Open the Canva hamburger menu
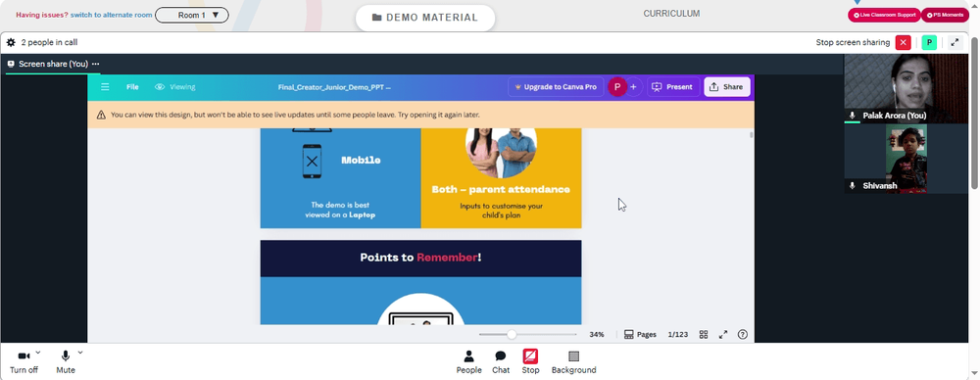The height and width of the screenshot is (380, 980). [105, 87]
